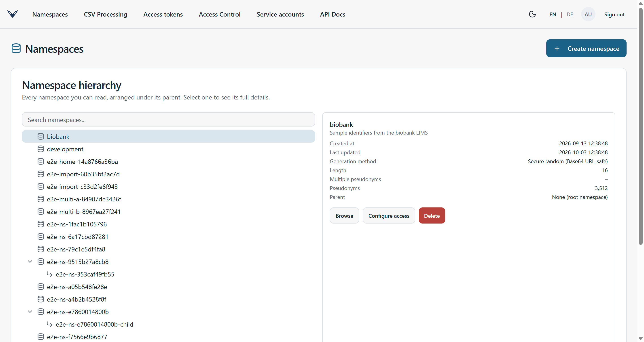Click the database icon for development
Image resolution: width=644 pixels, height=342 pixels.
(x=40, y=149)
